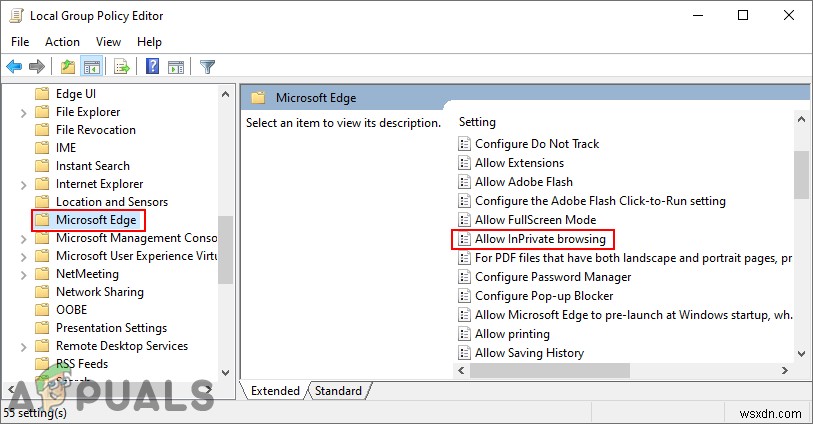Click tree pane scroll up arrow

[x=225, y=94]
